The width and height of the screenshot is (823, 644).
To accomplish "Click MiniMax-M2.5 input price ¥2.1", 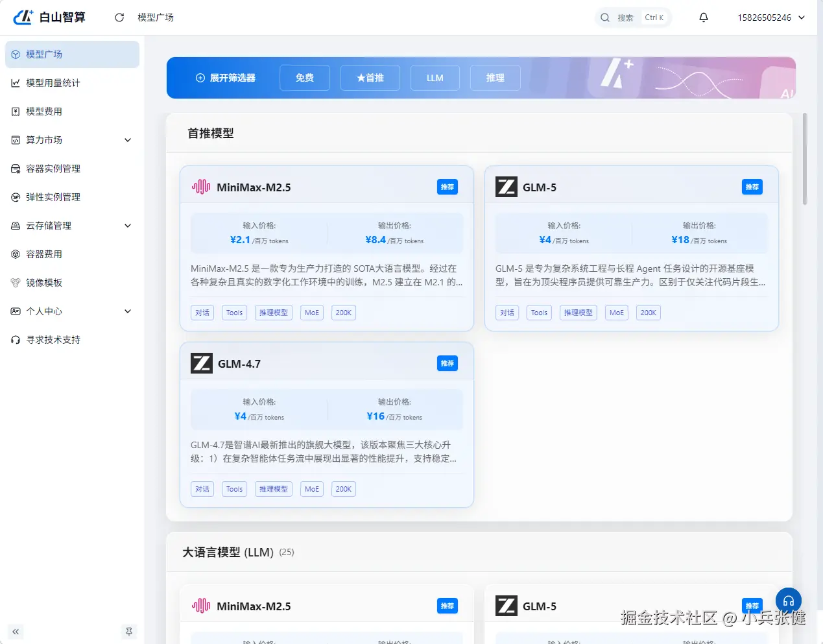I will tap(240, 239).
